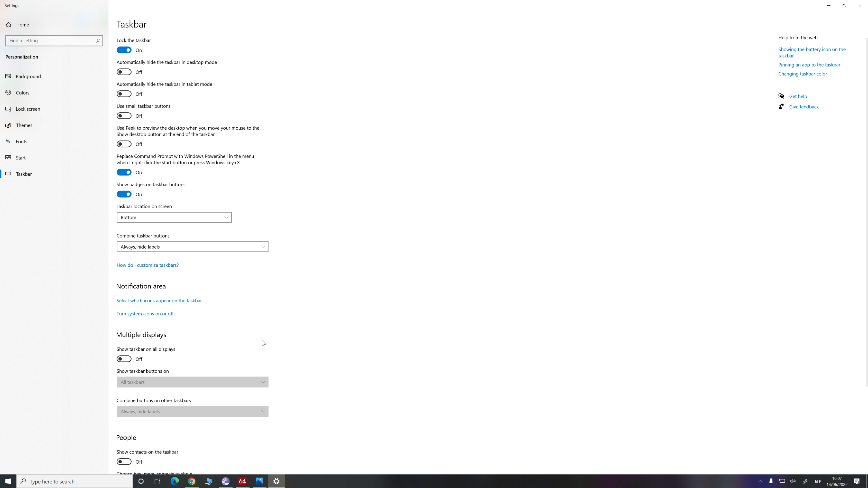Click the Get help chat icon
The width and height of the screenshot is (868, 488).
tap(781, 96)
